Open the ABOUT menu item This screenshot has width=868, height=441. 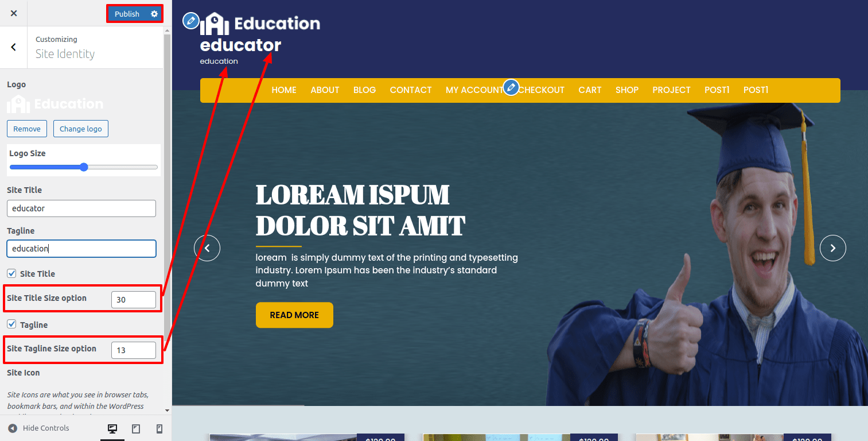(x=325, y=90)
